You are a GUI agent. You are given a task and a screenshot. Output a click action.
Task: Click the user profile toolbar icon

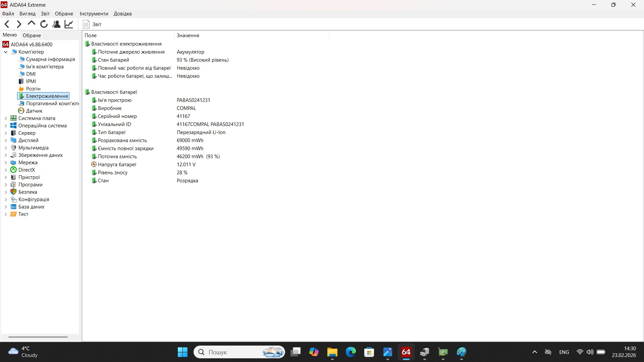click(x=56, y=24)
